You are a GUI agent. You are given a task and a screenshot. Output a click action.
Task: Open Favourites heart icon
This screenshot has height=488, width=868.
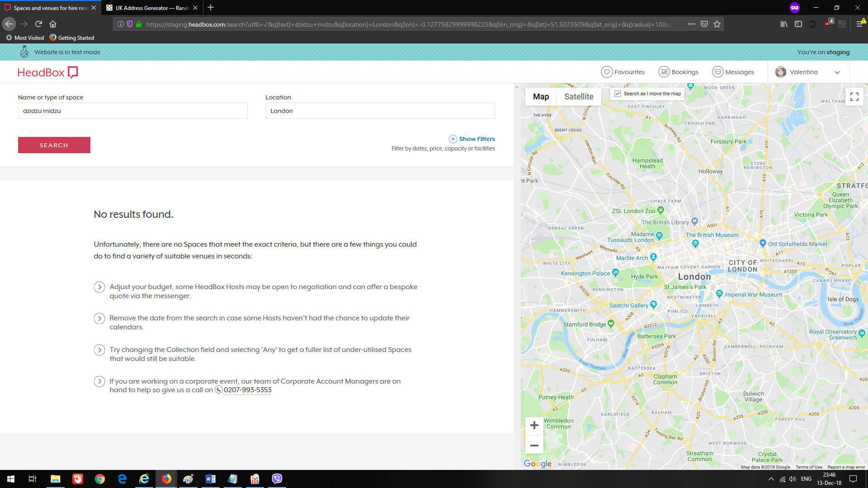(607, 72)
